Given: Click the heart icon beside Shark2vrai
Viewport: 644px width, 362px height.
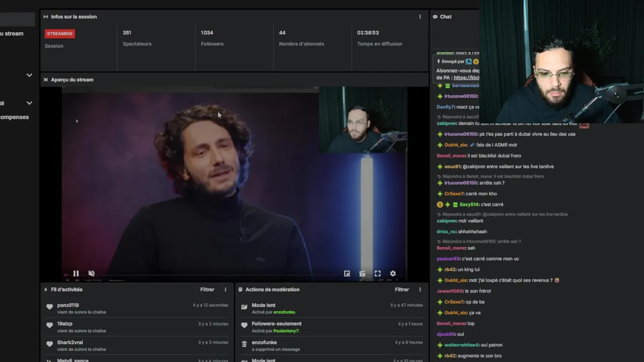Looking at the screenshot, I should (x=49, y=344).
